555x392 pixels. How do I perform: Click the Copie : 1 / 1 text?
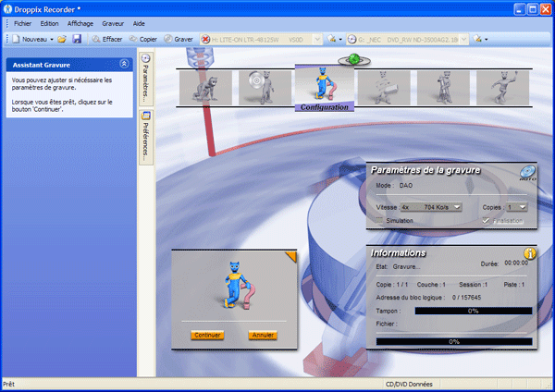coord(392,285)
